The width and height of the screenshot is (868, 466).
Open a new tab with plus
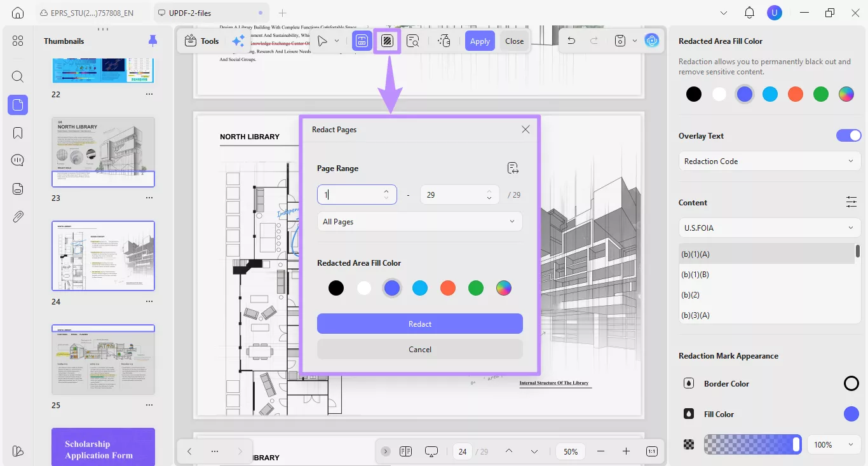pos(283,13)
